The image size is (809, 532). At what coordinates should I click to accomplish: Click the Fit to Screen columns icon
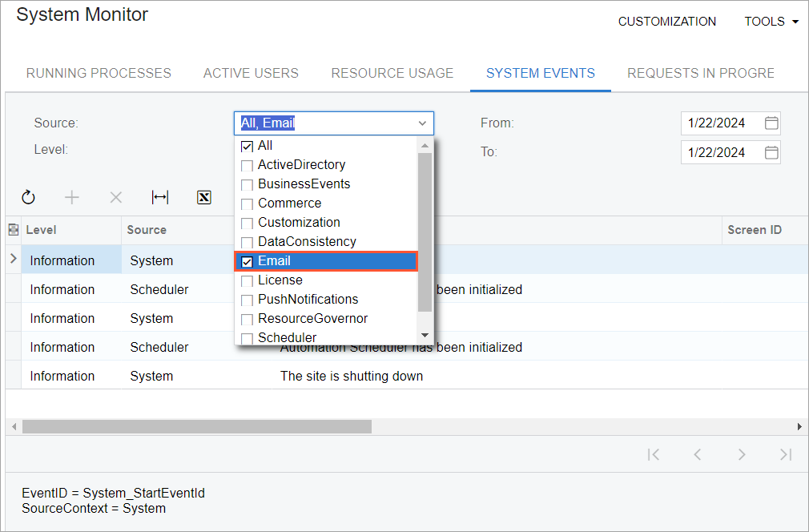[x=160, y=197]
